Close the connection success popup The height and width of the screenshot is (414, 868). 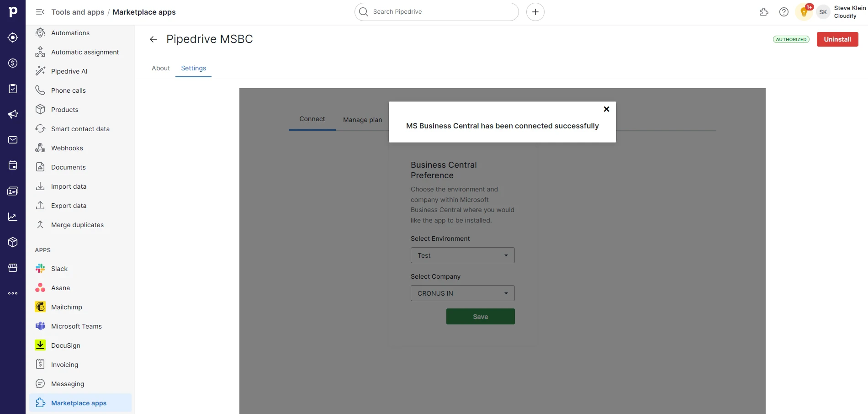pyautogui.click(x=607, y=109)
